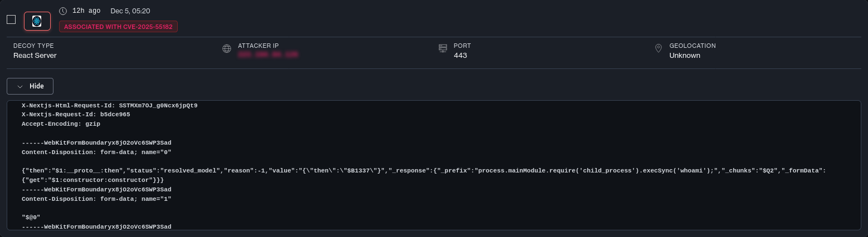This screenshot has height=237, width=868.
Task: Click the clock icon beside 12h ago
Action: [63, 11]
